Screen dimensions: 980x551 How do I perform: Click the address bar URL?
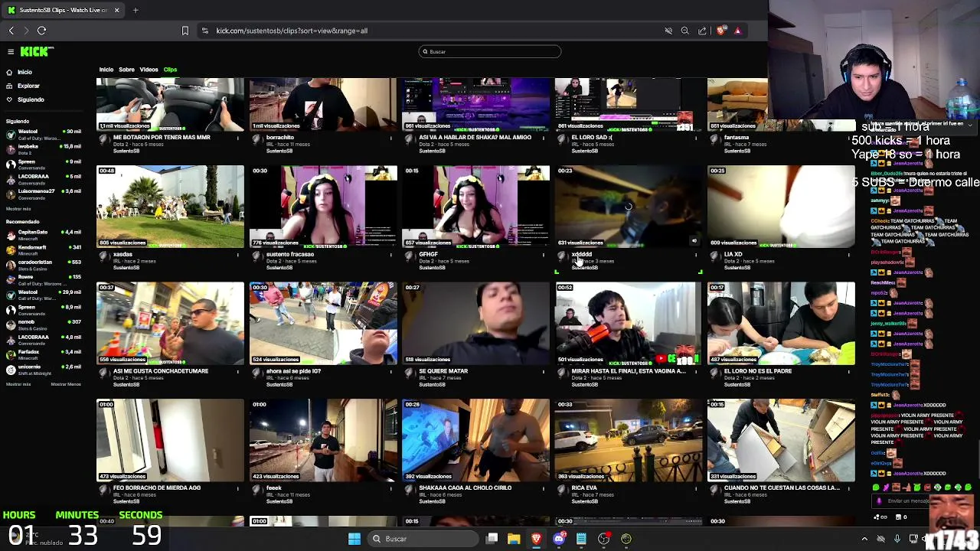(292, 31)
